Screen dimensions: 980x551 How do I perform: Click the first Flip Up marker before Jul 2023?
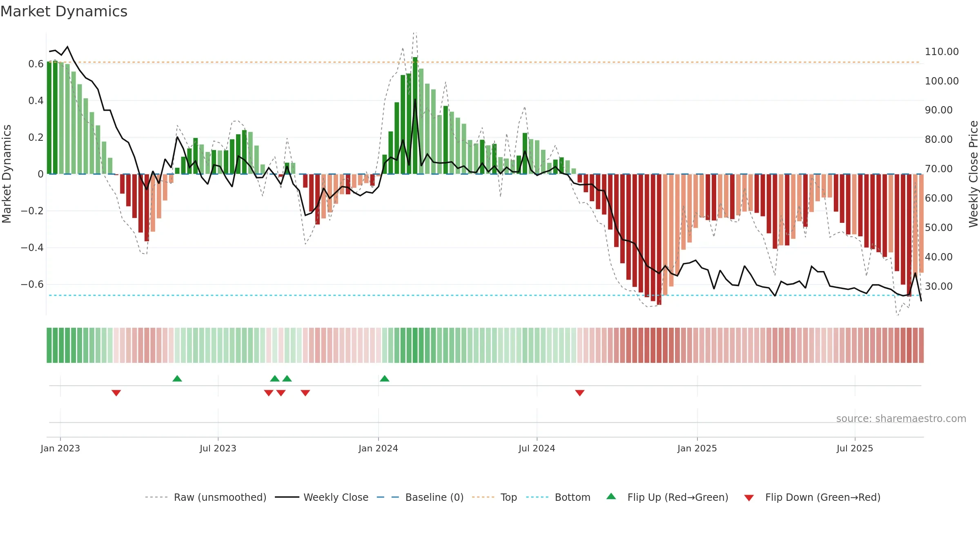coord(177,378)
